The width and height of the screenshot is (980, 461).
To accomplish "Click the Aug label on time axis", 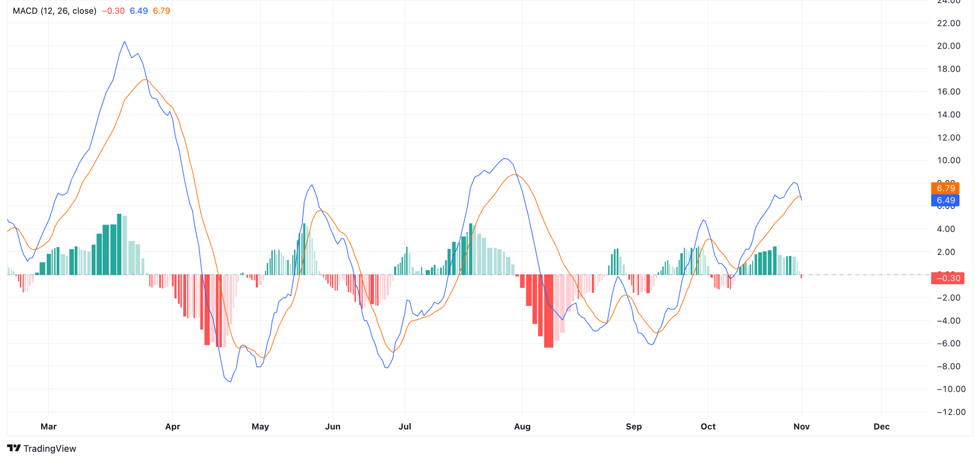I will 522,426.
